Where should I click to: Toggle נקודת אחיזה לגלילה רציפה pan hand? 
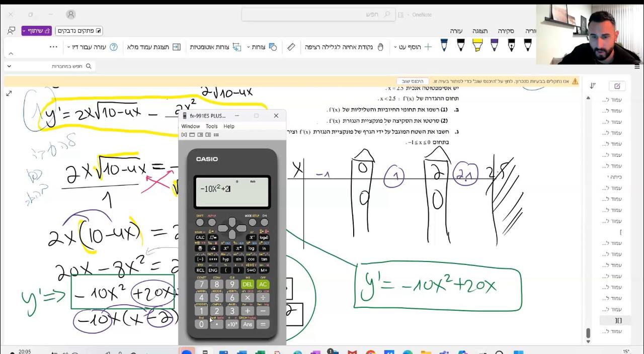[344, 47]
